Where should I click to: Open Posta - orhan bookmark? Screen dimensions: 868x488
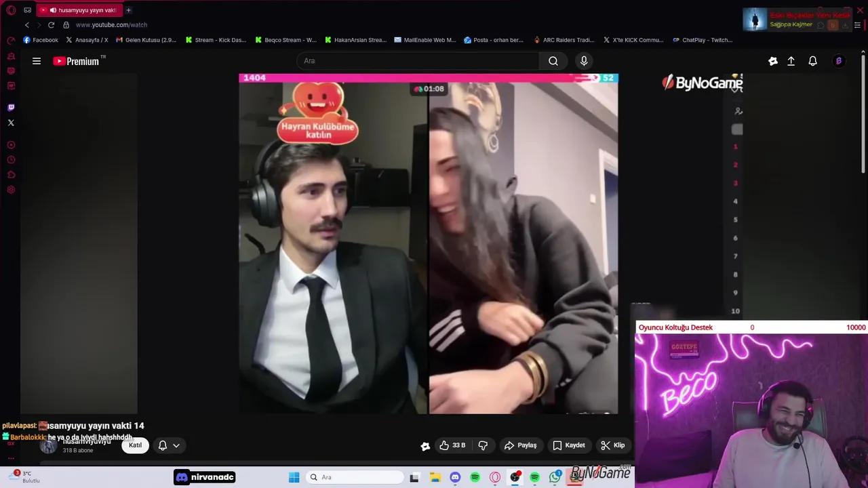(x=494, y=40)
